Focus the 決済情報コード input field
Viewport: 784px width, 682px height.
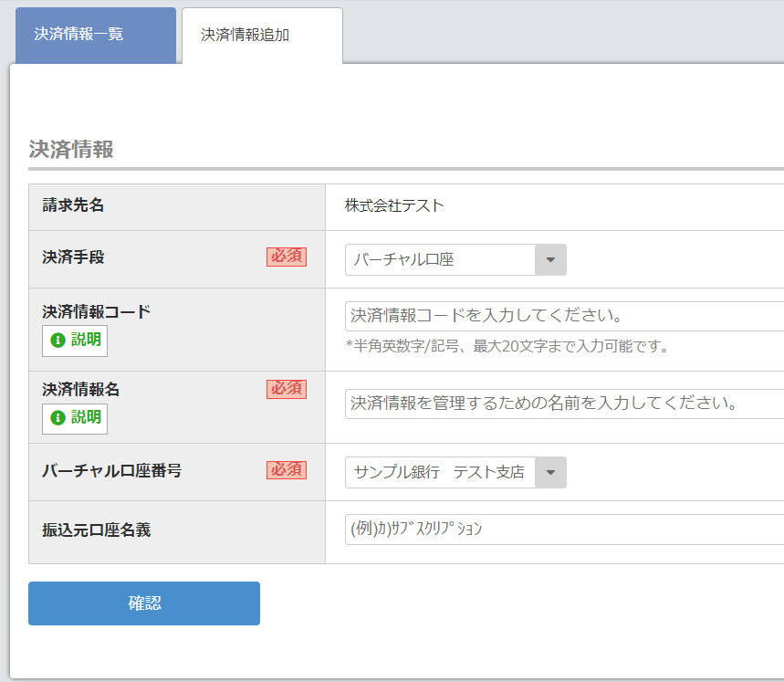[x=564, y=316]
